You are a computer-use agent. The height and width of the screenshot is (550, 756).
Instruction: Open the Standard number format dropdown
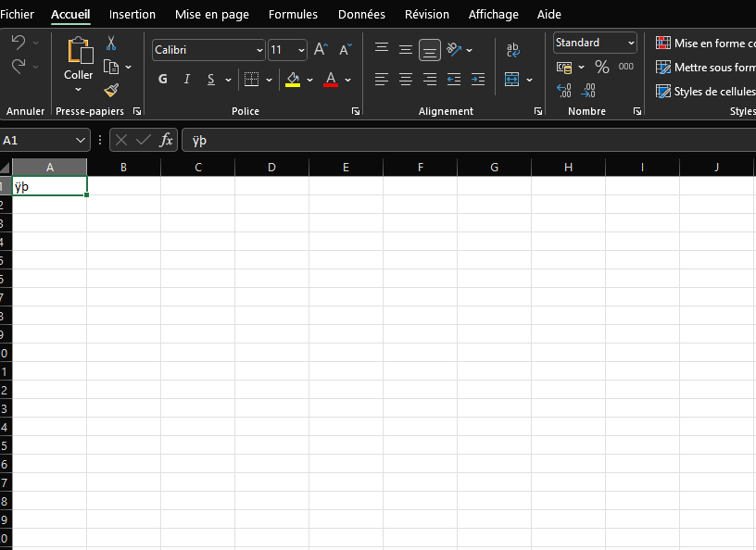pyautogui.click(x=631, y=43)
